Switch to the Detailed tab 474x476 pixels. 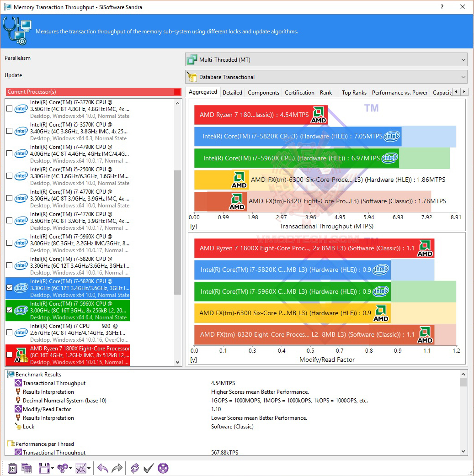(x=233, y=93)
